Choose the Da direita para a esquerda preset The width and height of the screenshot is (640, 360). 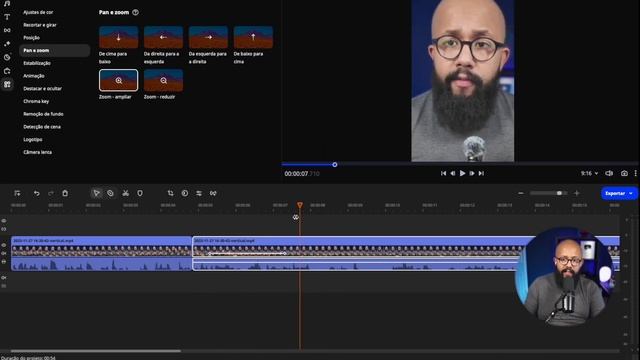tap(163, 37)
